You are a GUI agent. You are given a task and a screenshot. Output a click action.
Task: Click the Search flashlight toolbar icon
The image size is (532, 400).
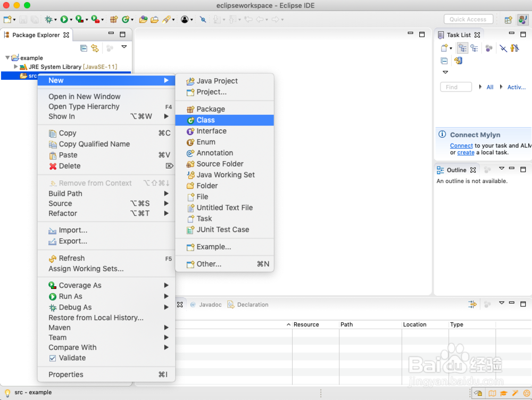pos(166,19)
